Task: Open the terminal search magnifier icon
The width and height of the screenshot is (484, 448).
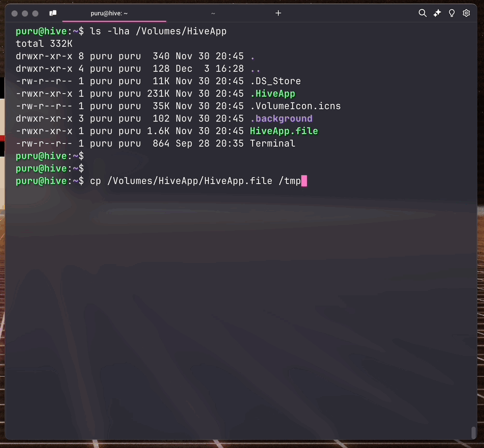Action: point(422,13)
